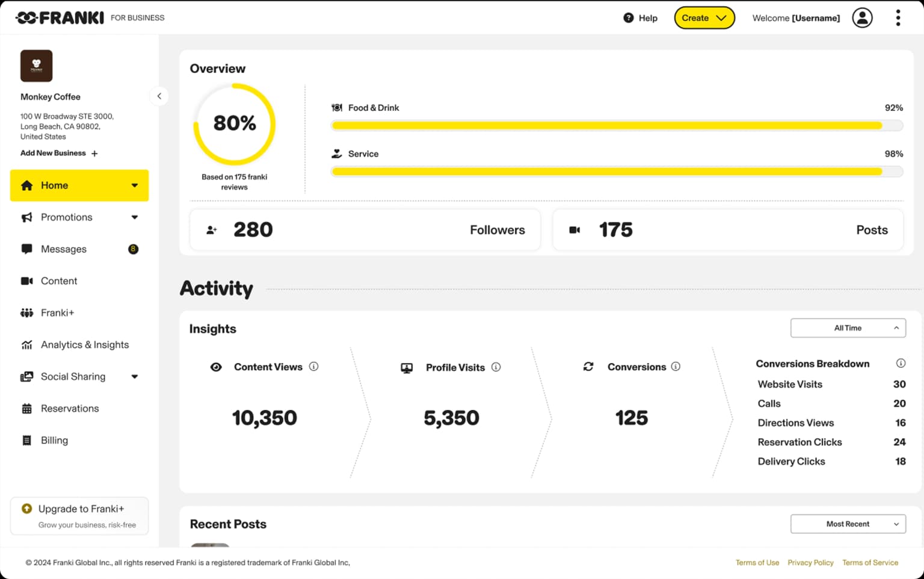The width and height of the screenshot is (924, 579).
Task: Expand the Create button dropdown
Action: click(721, 18)
